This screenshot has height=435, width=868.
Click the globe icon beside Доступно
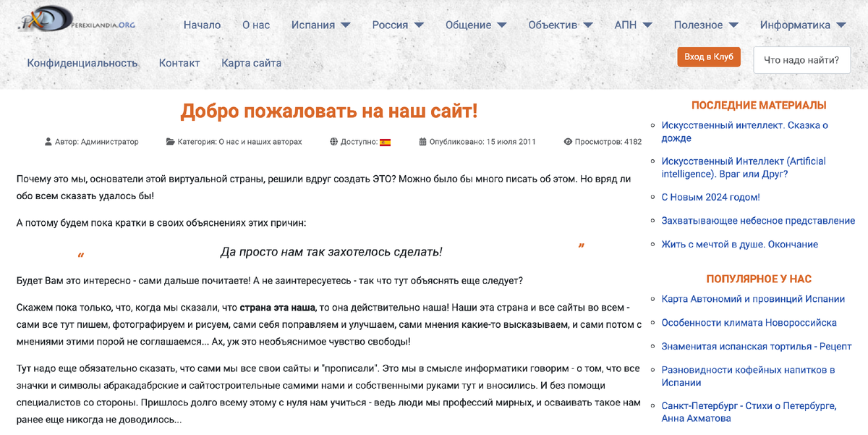pos(333,142)
